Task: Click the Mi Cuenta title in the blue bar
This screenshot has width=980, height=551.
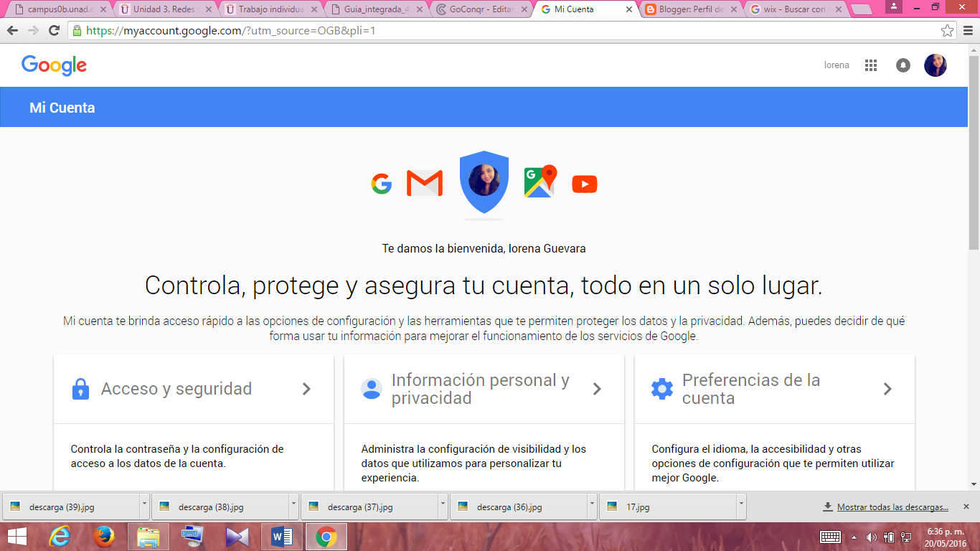Action: point(62,108)
